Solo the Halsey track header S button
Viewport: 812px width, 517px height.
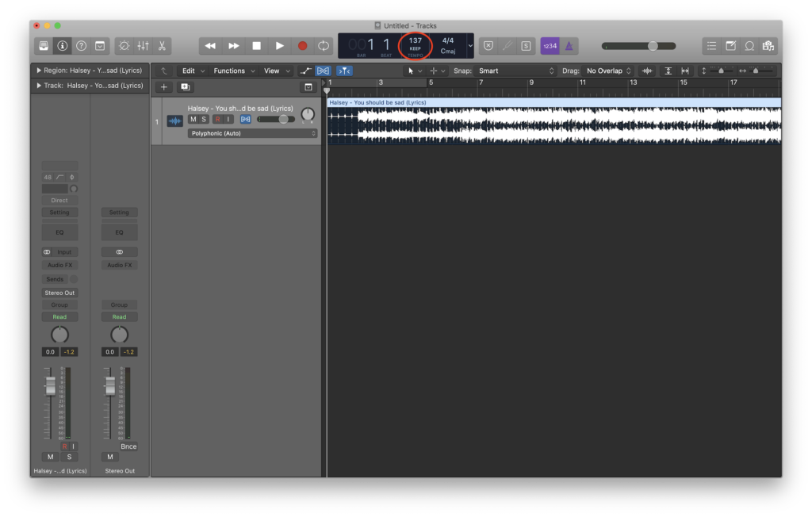click(x=204, y=119)
